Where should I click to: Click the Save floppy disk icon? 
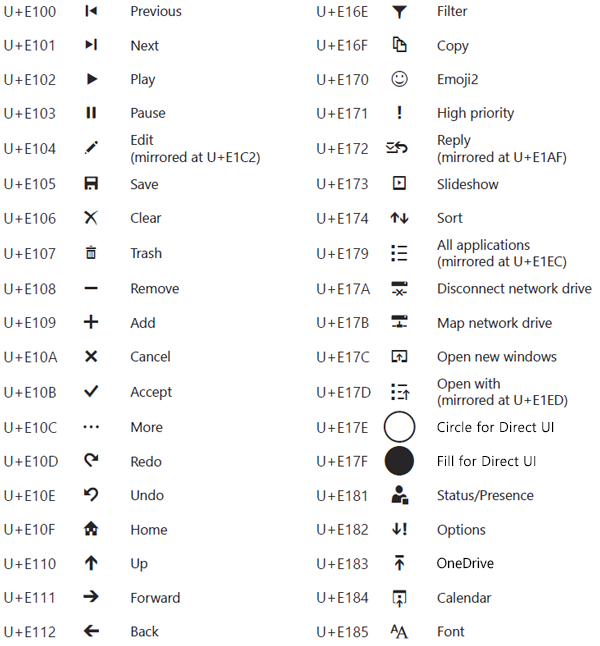(91, 184)
